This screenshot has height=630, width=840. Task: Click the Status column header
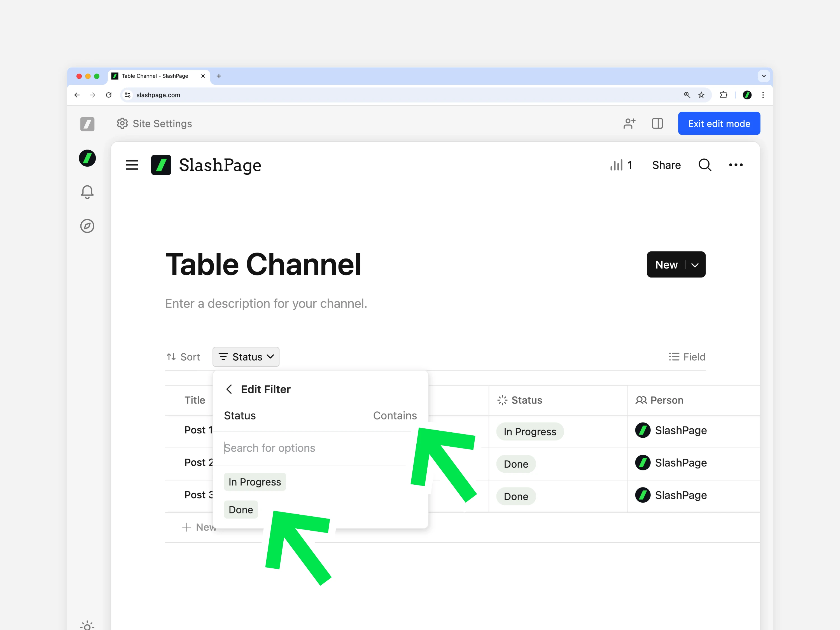(x=558, y=400)
